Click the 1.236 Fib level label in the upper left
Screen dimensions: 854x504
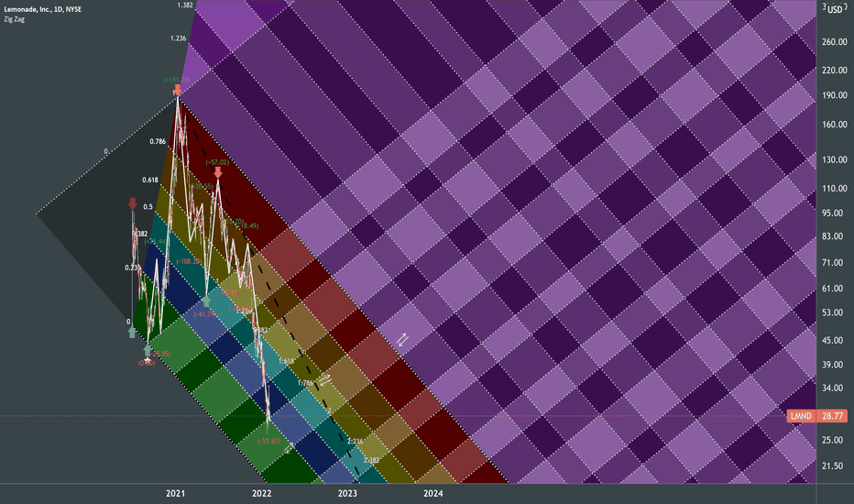(x=178, y=38)
